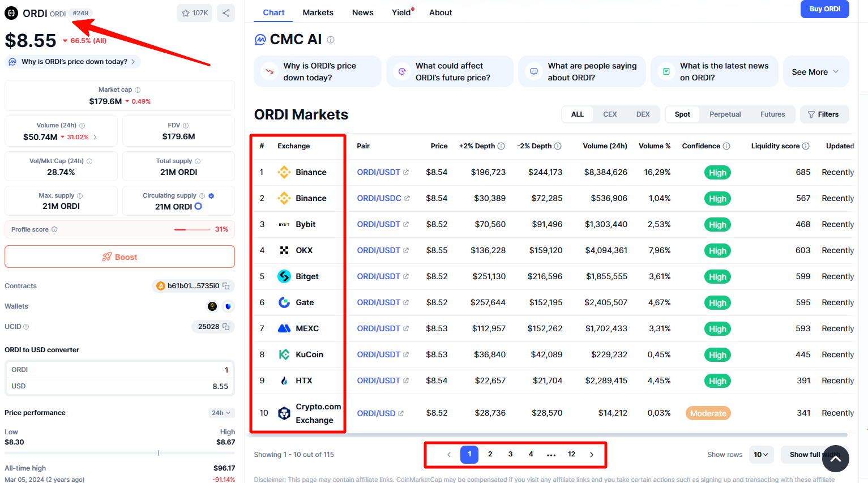Click the -2% Depth info icon
The width and height of the screenshot is (868, 483).
[558, 146]
